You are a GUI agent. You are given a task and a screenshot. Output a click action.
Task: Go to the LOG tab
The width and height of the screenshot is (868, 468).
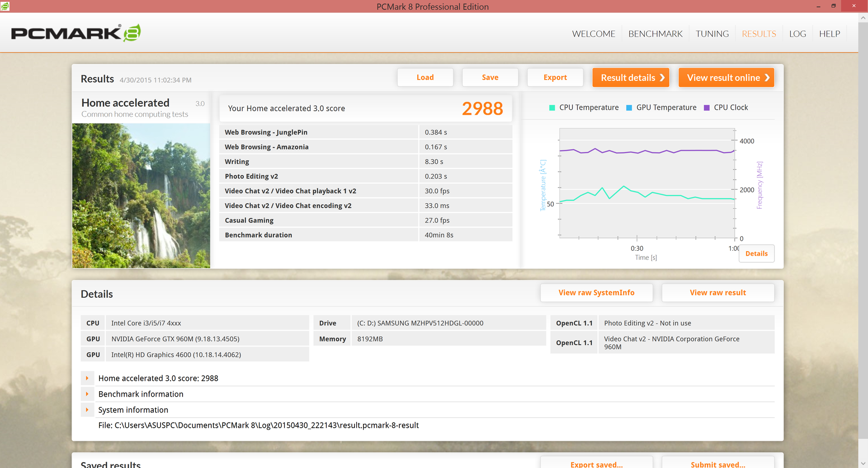[797, 34]
